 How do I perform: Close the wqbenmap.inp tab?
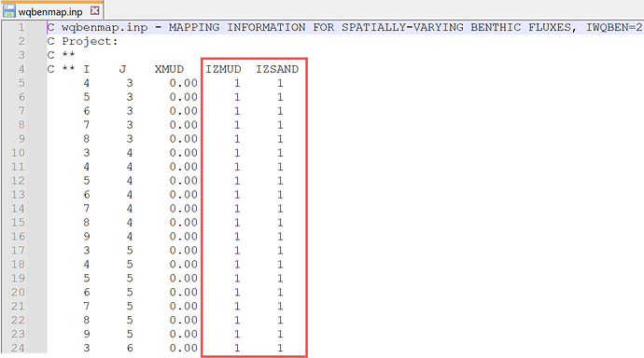click(x=95, y=10)
